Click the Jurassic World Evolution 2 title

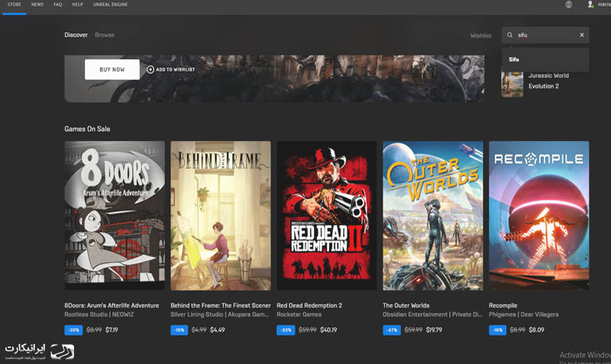pyautogui.click(x=548, y=81)
